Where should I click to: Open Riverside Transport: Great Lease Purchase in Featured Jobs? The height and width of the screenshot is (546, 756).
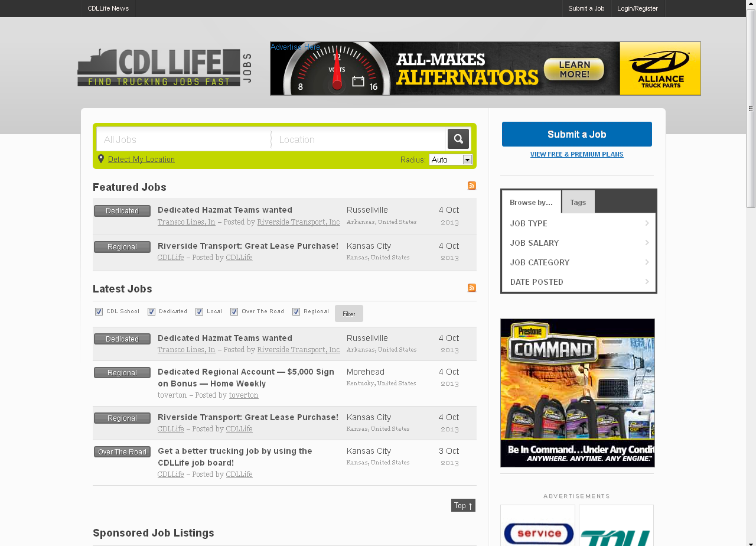248,246
